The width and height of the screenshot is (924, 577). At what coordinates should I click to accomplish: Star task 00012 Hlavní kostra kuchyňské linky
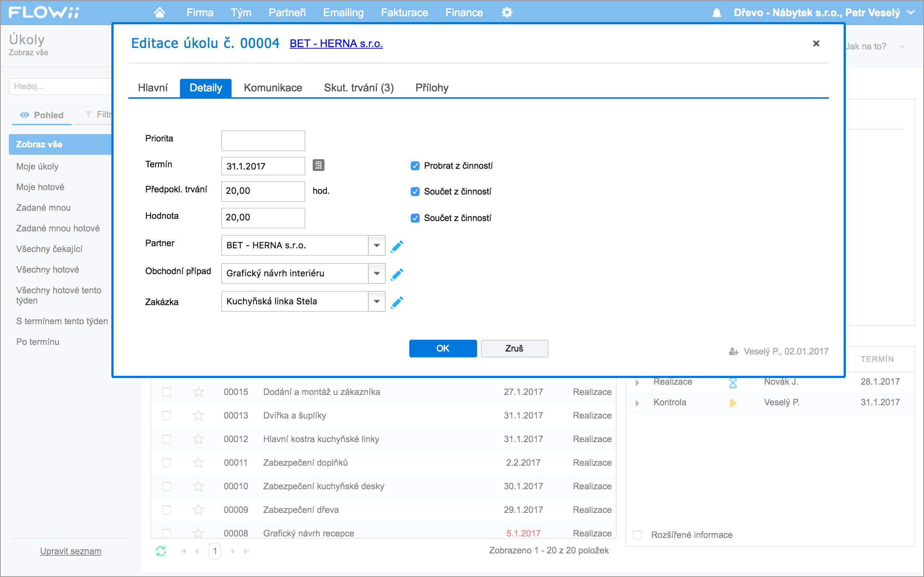(x=198, y=439)
